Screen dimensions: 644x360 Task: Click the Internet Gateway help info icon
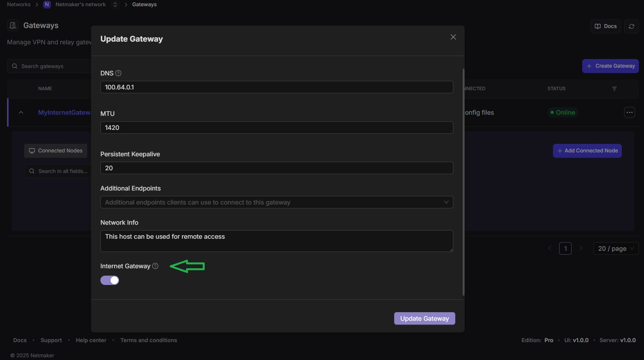pyautogui.click(x=155, y=266)
